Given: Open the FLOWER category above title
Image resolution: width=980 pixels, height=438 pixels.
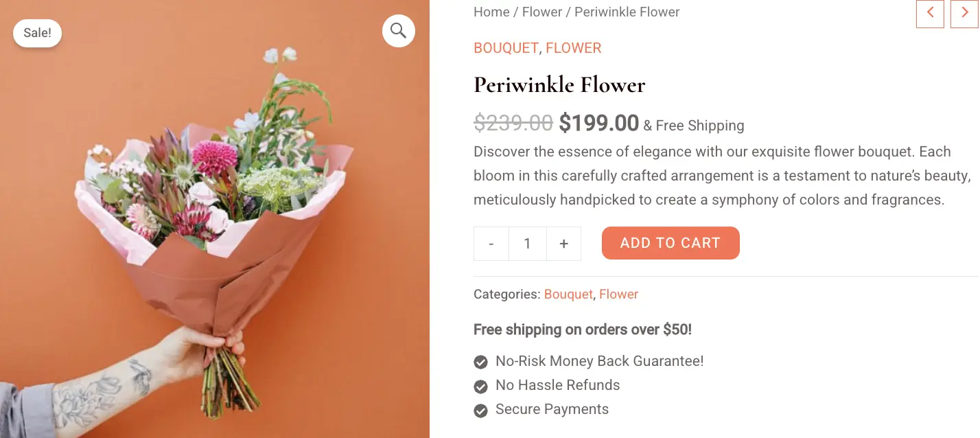Looking at the screenshot, I should tap(573, 48).
